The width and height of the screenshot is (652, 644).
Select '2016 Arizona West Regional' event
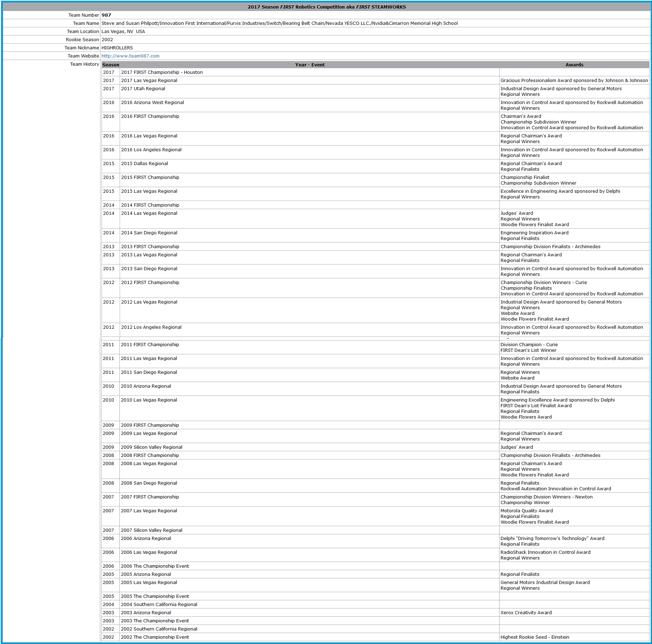tap(152, 103)
